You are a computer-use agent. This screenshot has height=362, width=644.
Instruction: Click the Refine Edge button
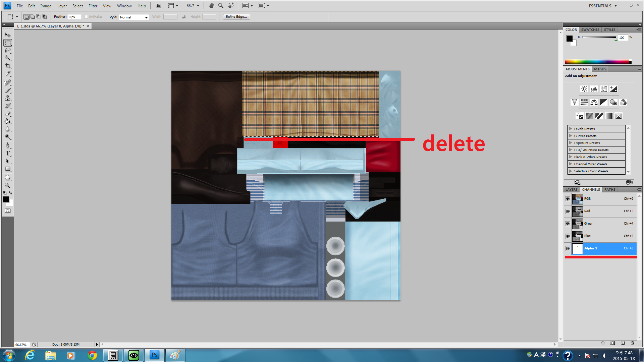point(236,17)
